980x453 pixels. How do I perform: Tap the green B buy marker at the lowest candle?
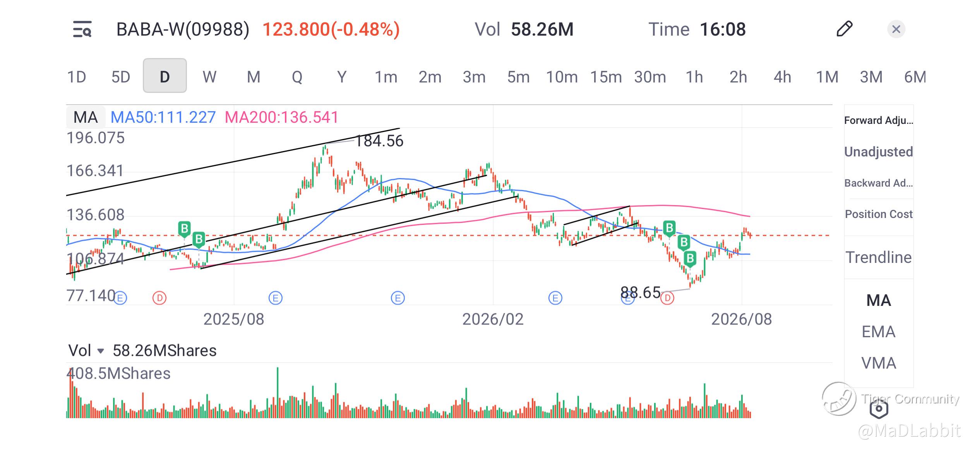pos(690,259)
